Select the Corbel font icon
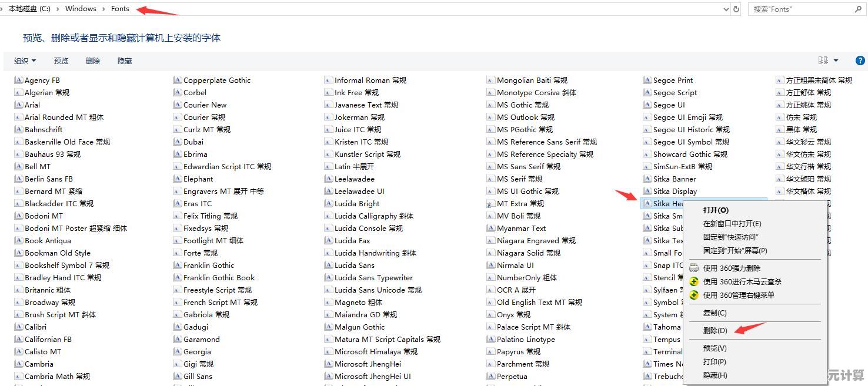The width and height of the screenshot is (868, 386). point(177,92)
